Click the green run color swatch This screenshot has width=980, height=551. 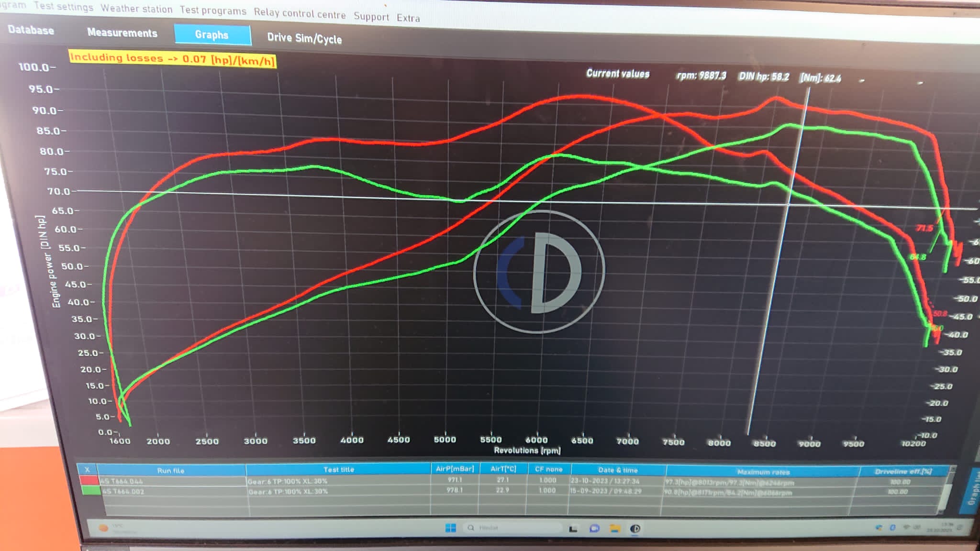(x=90, y=491)
